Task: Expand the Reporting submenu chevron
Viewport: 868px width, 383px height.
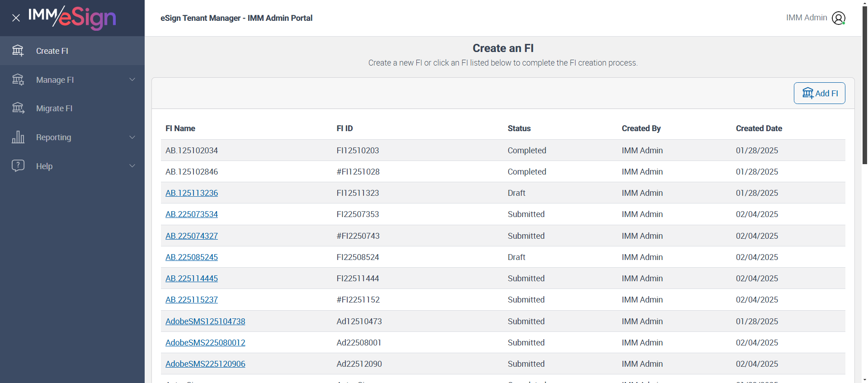Action: point(132,137)
